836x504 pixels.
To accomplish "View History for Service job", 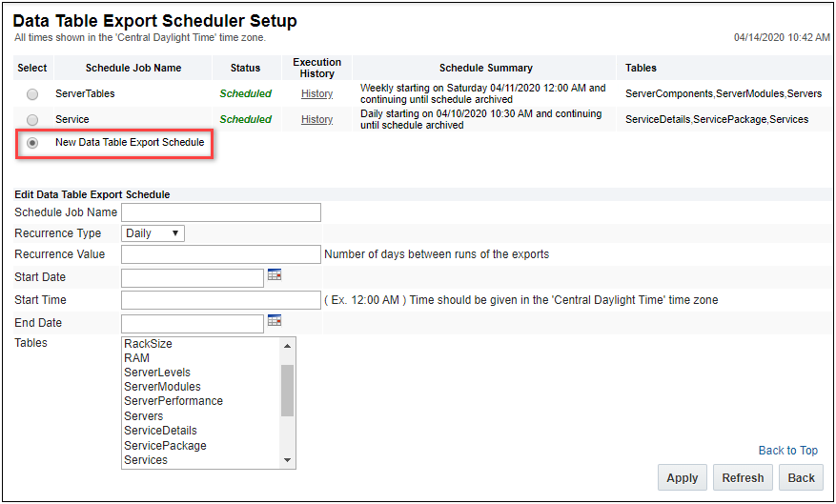I will coord(316,120).
